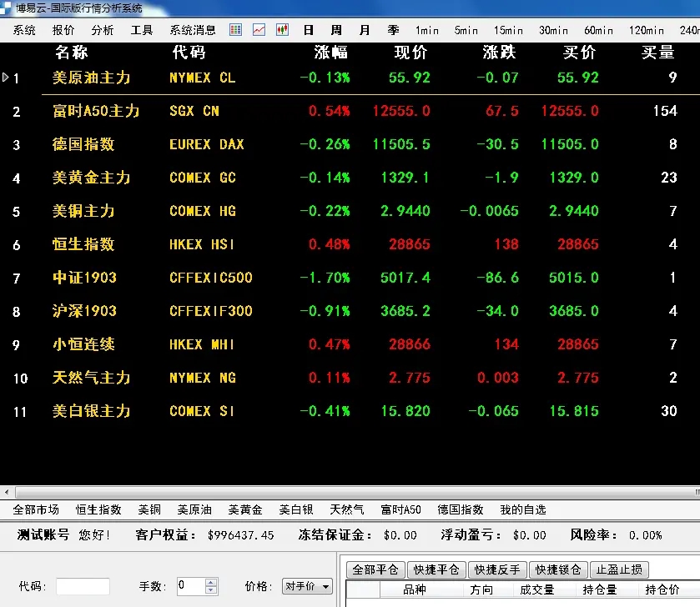Choose the 60min timeframe
The image size is (700, 607).
tap(599, 30)
